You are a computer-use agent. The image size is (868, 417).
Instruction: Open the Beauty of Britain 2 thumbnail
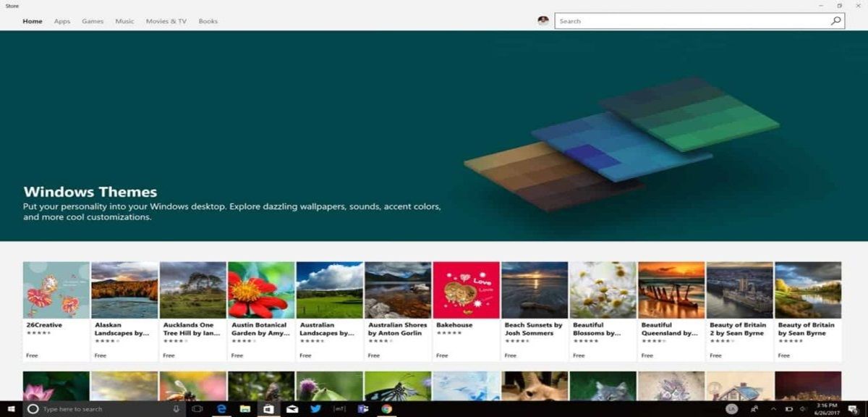point(740,290)
